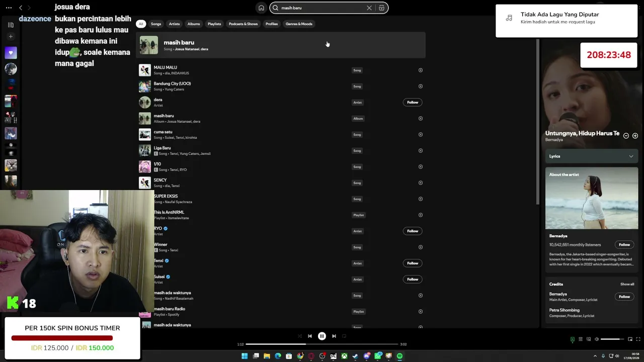Screen dimensions: 644x362
Task: Follow Bernadya in the Credits section
Action: (x=624, y=297)
